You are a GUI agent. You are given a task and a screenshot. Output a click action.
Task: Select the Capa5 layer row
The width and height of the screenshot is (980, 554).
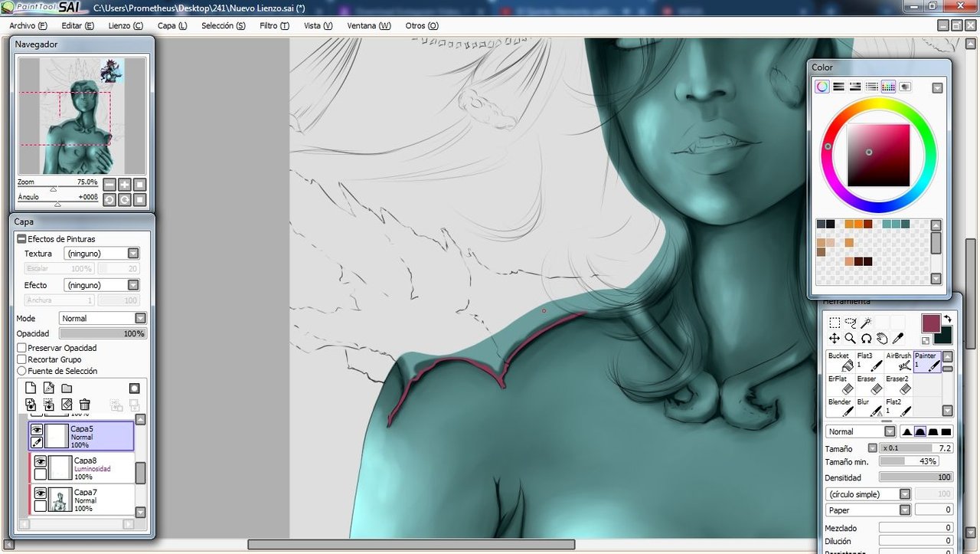(81, 436)
